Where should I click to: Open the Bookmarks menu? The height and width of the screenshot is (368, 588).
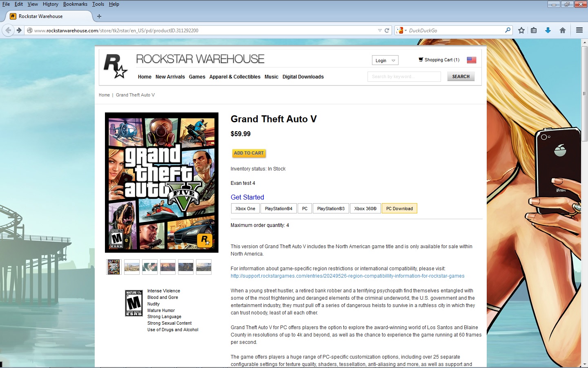(x=75, y=4)
